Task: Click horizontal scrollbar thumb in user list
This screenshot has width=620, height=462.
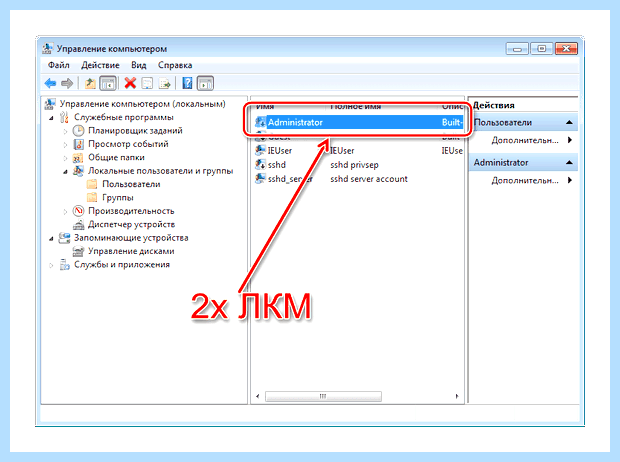Action: 323,396
